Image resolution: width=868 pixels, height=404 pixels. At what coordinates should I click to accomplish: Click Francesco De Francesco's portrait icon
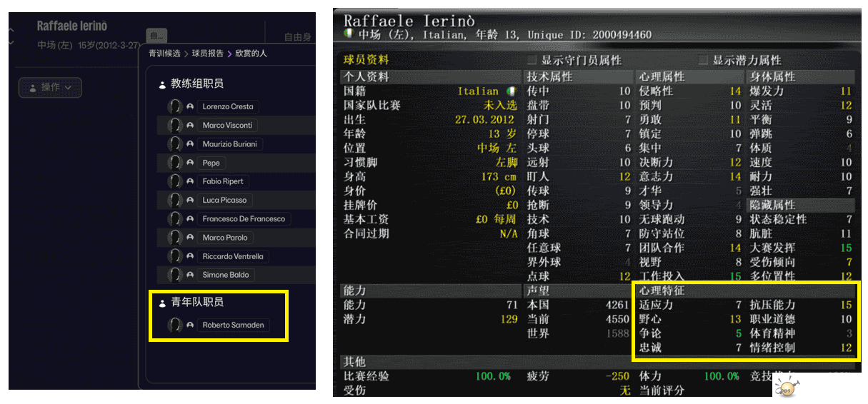pyautogui.click(x=175, y=219)
